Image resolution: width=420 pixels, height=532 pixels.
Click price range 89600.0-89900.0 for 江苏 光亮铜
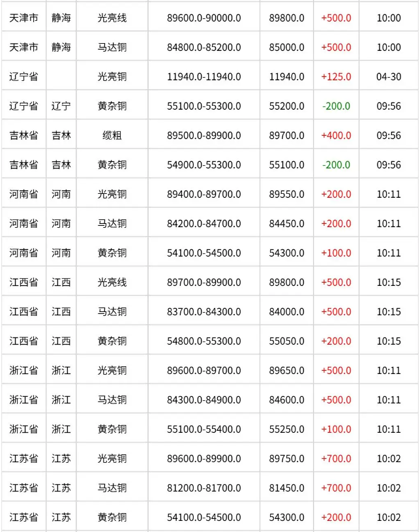tap(203, 459)
